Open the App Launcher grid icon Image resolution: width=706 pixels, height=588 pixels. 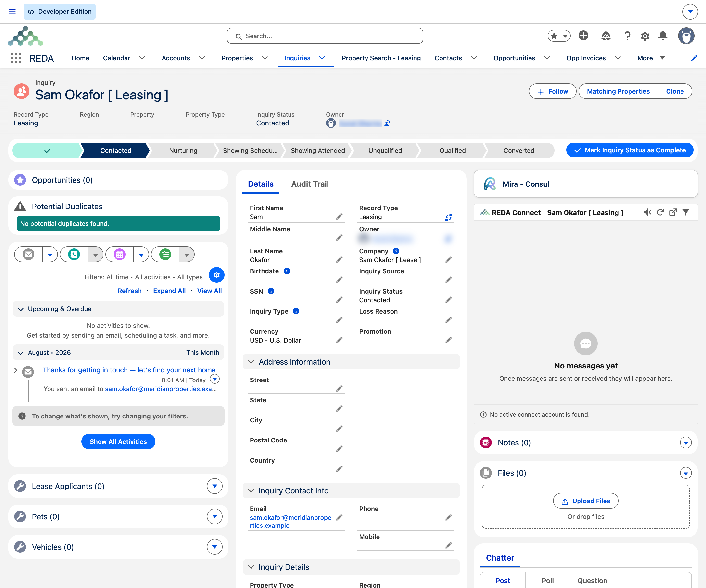point(16,58)
